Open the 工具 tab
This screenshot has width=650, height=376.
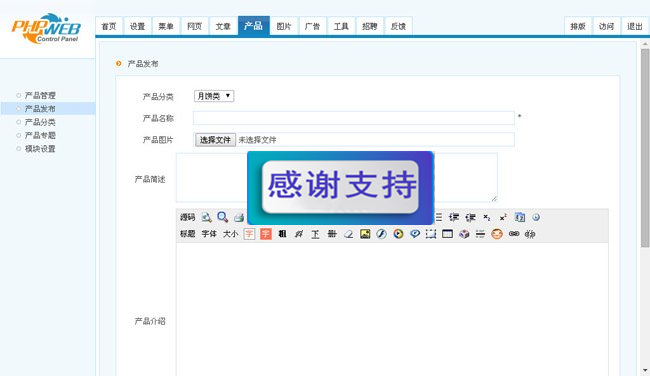(341, 26)
